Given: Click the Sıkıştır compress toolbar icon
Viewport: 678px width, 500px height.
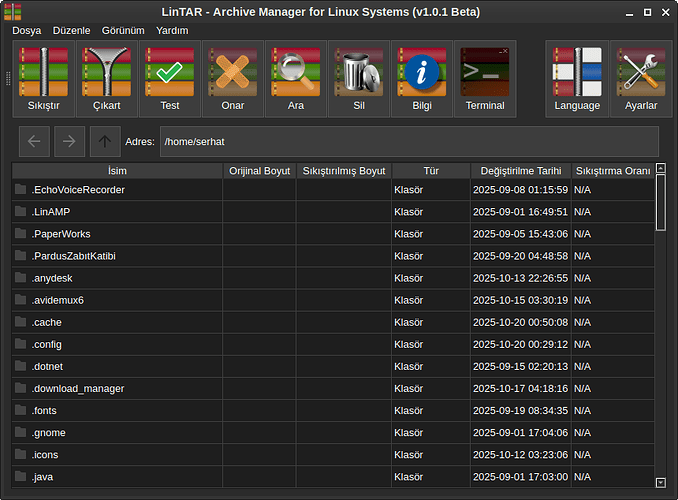Looking at the screenshot, I should coord(43,80).
